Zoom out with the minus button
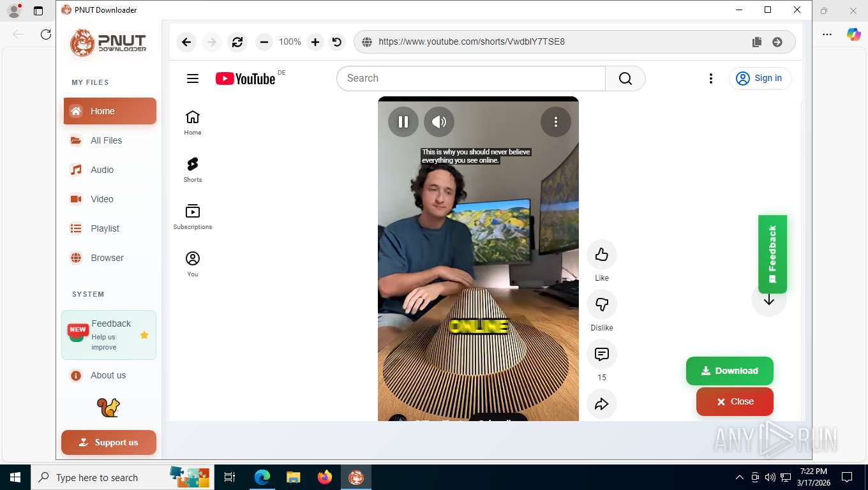The height and width of the screenshot is (490, 868). 264,42
